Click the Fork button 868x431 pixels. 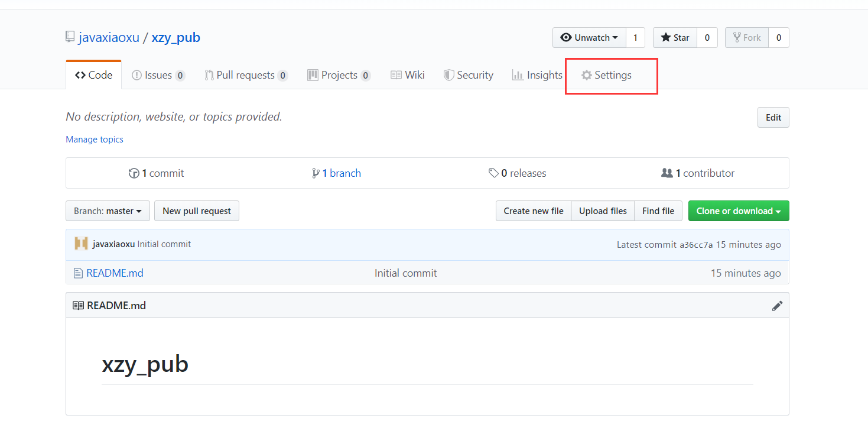(747, 37)
